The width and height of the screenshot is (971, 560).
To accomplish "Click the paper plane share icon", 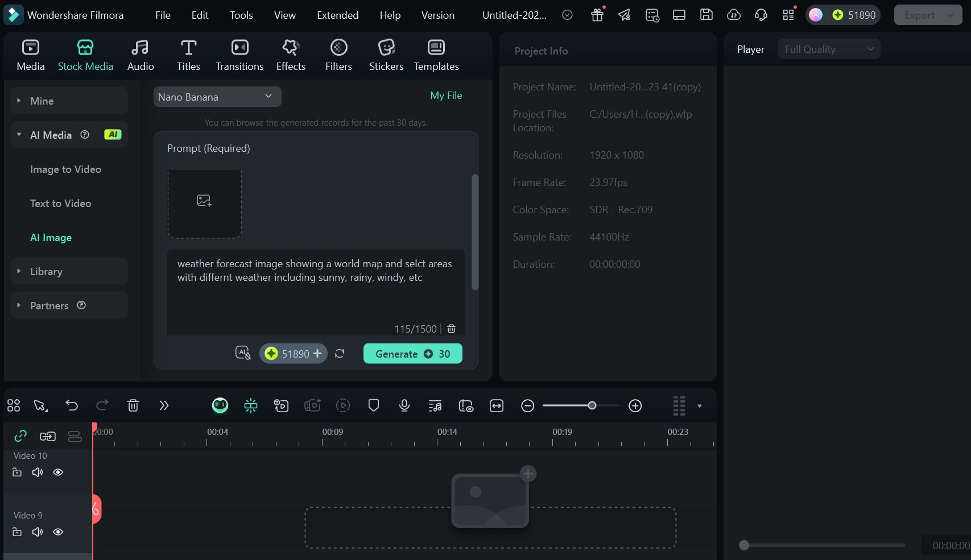I will [625, 15].
